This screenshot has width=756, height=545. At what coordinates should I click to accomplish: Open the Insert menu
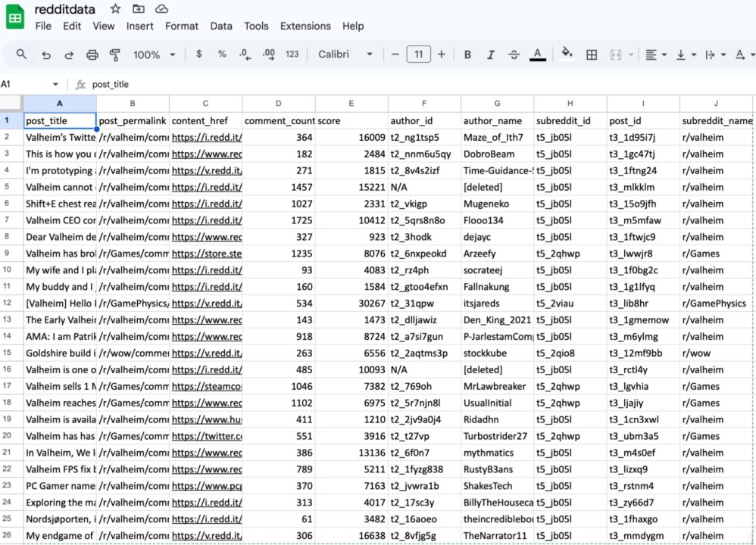tap(140, 26)
